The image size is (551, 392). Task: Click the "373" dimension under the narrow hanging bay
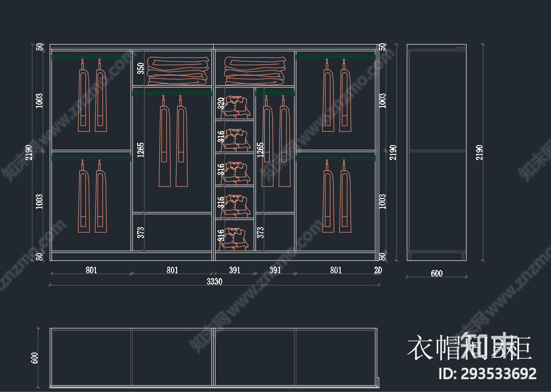tap(260, 232)
